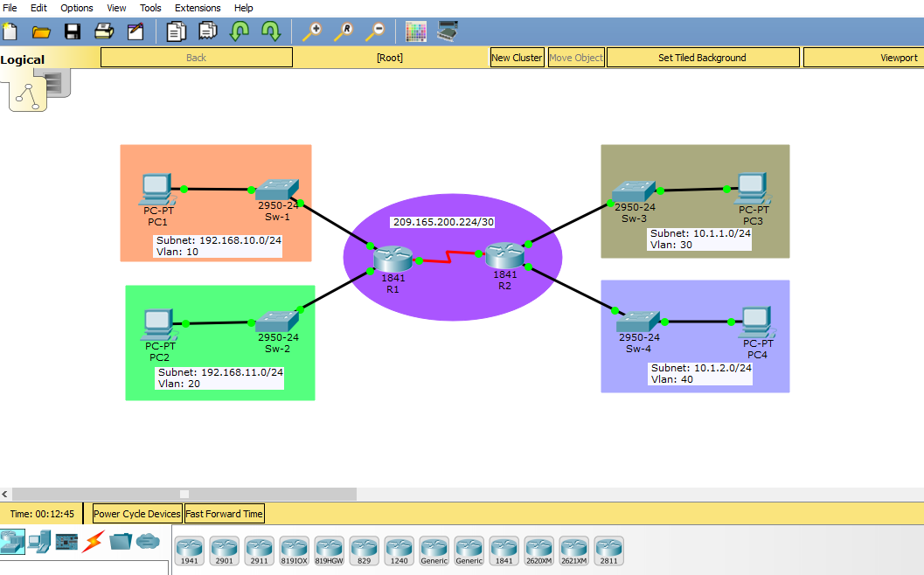This screenshot has height=575, width=924.
Task: Click the Subnet 192.168.10.0/24 note
Action: [x=219, y=246]
